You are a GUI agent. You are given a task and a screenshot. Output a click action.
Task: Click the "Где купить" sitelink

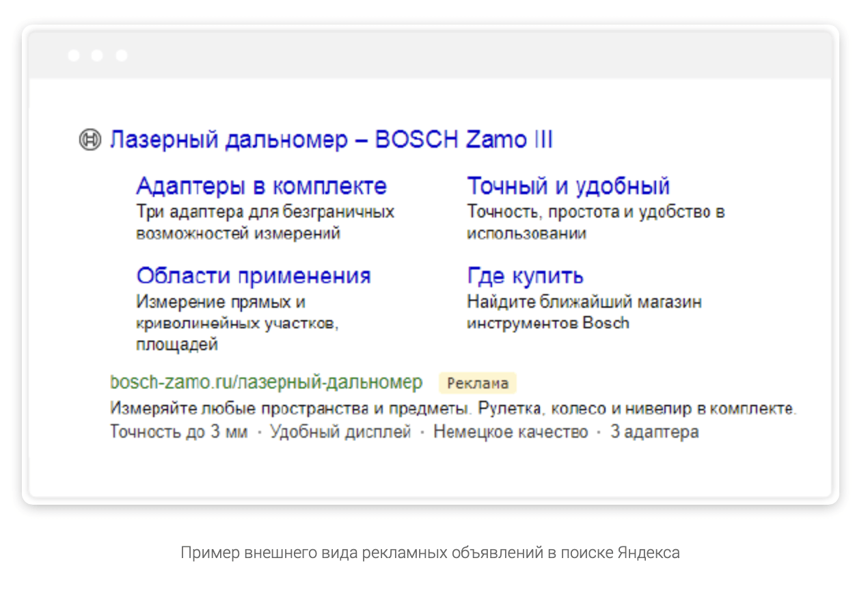tap(525, 276)
